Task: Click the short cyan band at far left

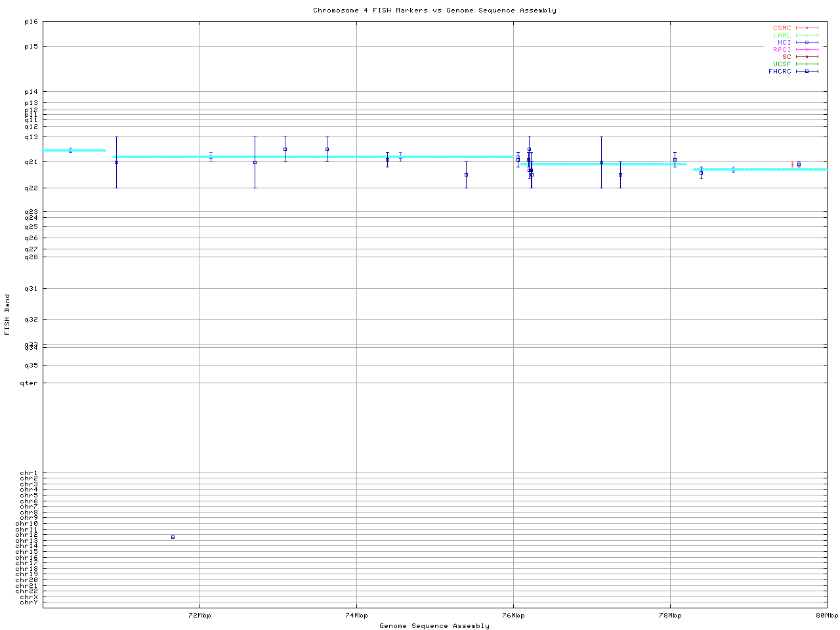Action: (x=74, y=150)
